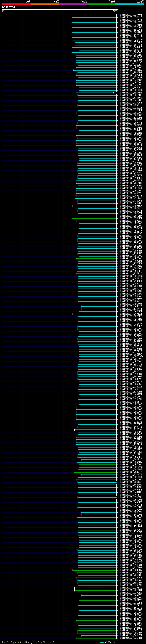Select the UniRef100_A9V6L7 label
Screen dimensions: 146x644
point(131,206)
